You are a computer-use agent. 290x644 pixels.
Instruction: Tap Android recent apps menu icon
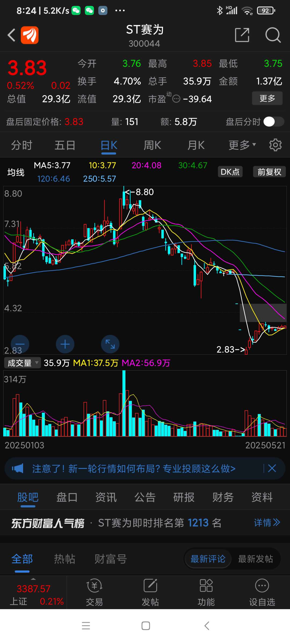(x=86, y=626)
